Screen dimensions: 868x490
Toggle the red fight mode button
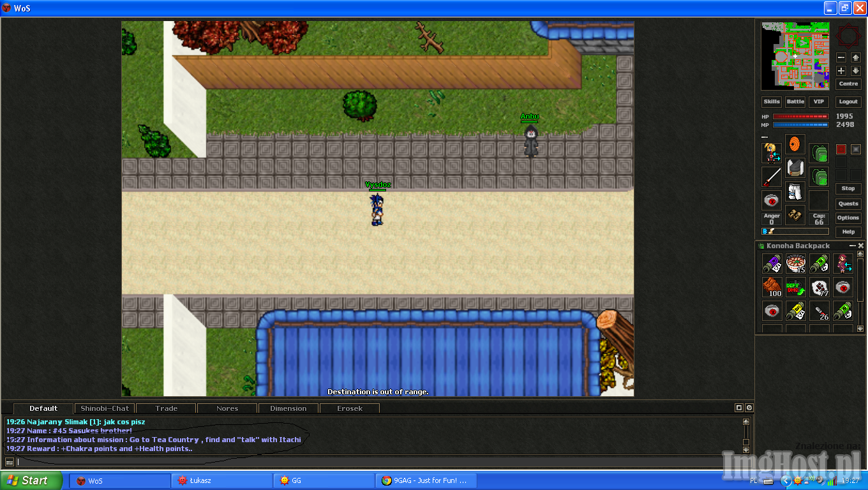[x=841, y=149]
